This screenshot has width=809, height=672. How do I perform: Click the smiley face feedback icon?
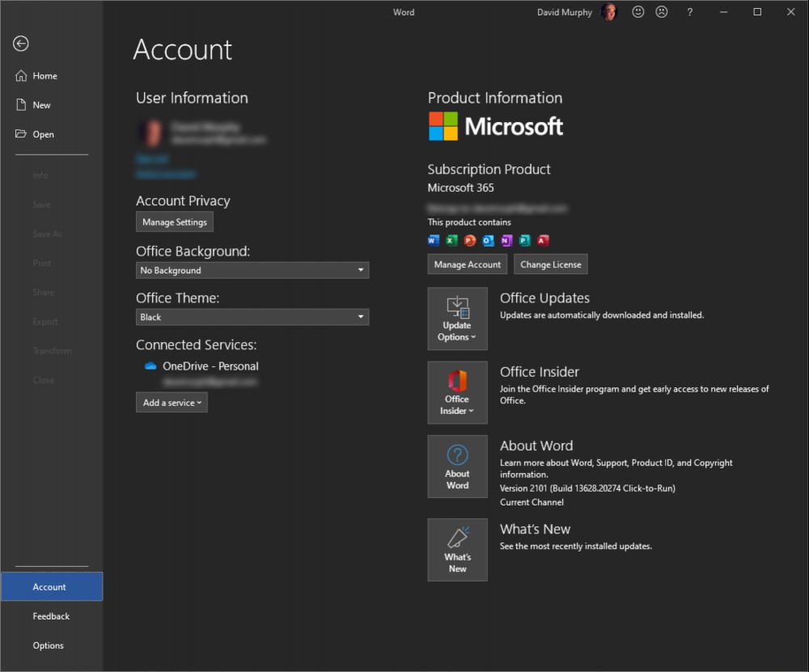[x=638, y=12]
